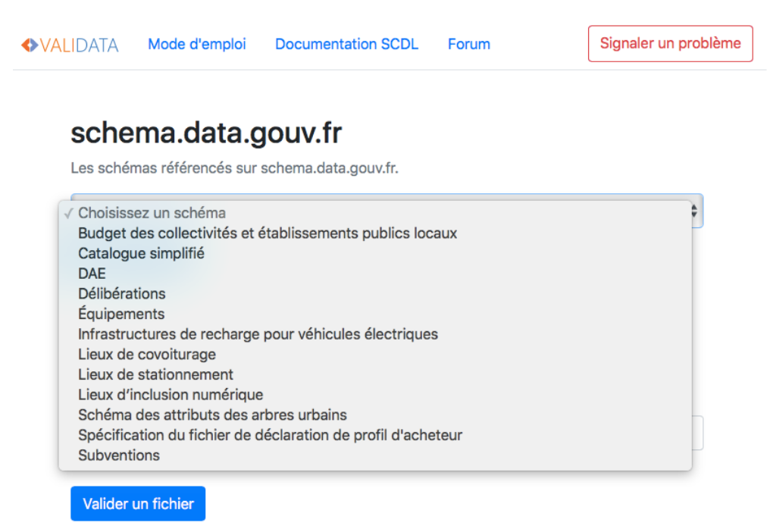Pick Lieux de covoiturage option

point(375,354)
